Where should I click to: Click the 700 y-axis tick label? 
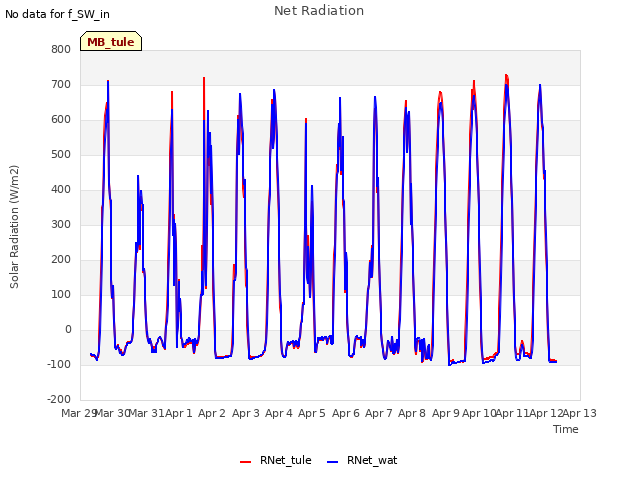[x=61, y=84]
